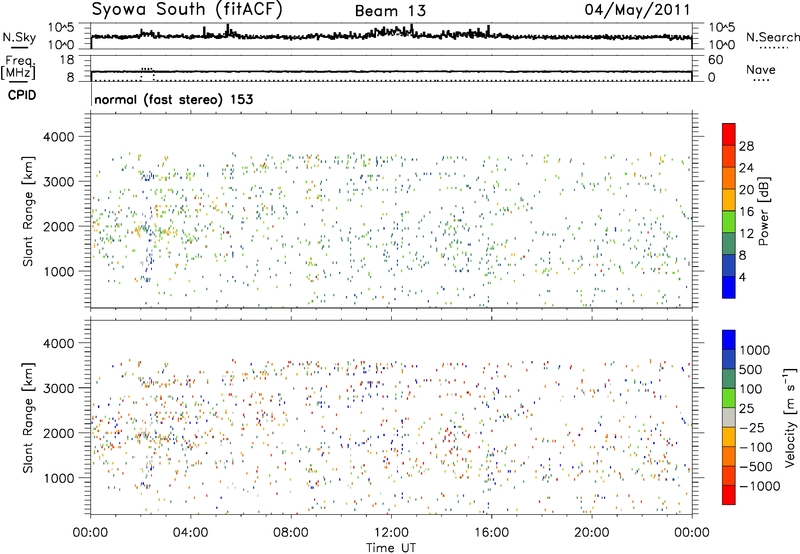The image size is (800, 554).
Task: Click velocity colorbar tick value -1000
Action: pos(760,486)
